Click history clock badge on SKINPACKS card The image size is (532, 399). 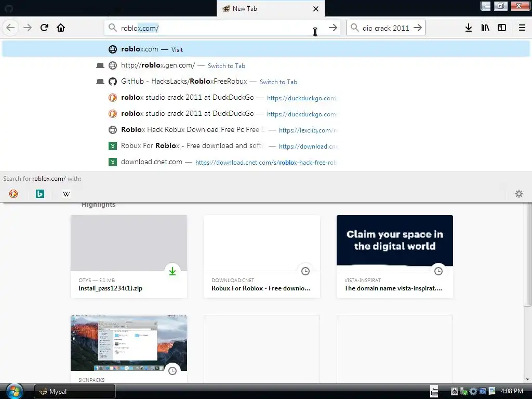[172, 371]
